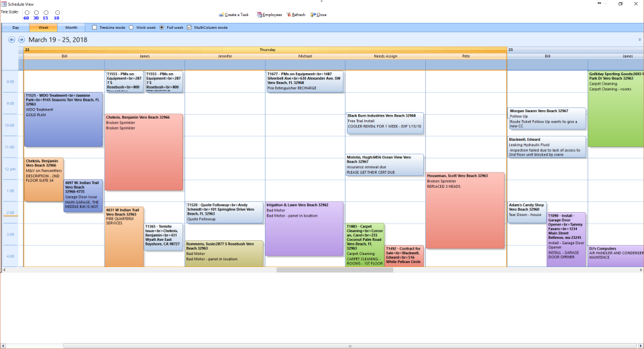Open Cheknis M&V on Transmitters orange appointment

[x=44, y=179]
